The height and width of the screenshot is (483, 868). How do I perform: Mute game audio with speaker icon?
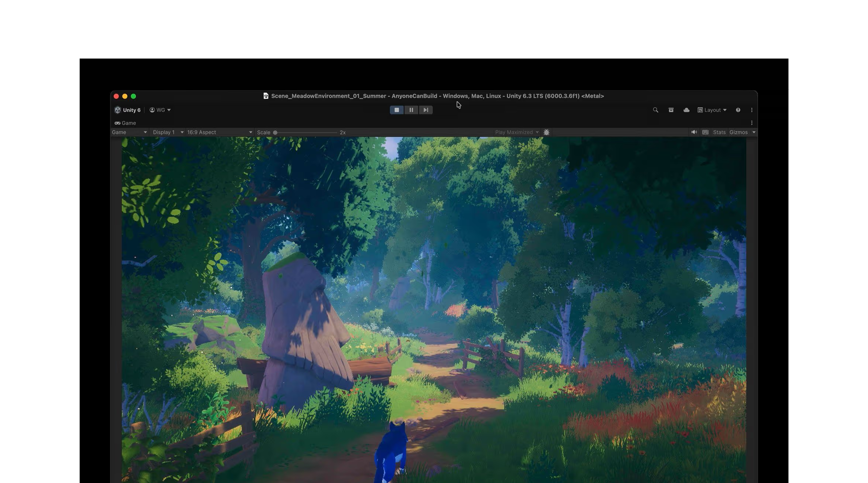tap(694, 132)
